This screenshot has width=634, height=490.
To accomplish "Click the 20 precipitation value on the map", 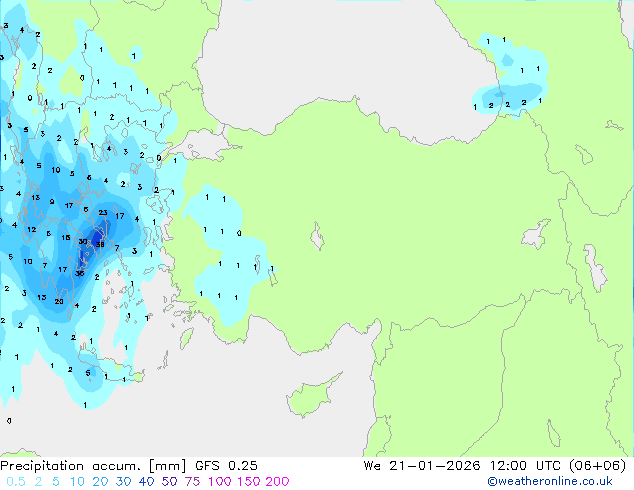I will point(59,301).
